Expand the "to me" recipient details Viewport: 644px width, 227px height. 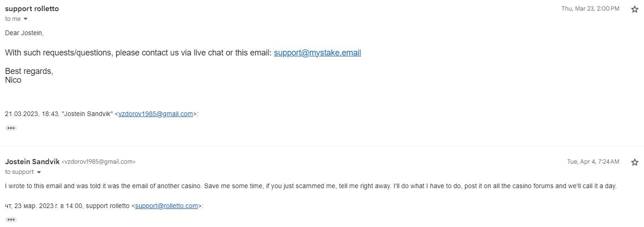[x=25, y=19]
